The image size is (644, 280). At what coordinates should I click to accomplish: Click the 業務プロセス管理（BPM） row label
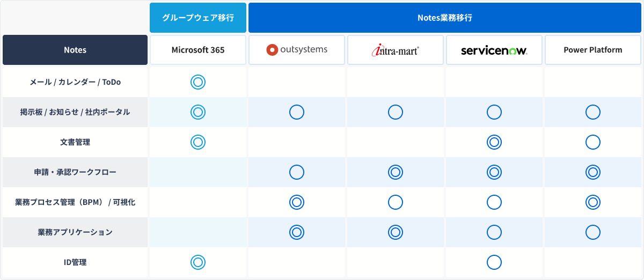coord(75,202)
